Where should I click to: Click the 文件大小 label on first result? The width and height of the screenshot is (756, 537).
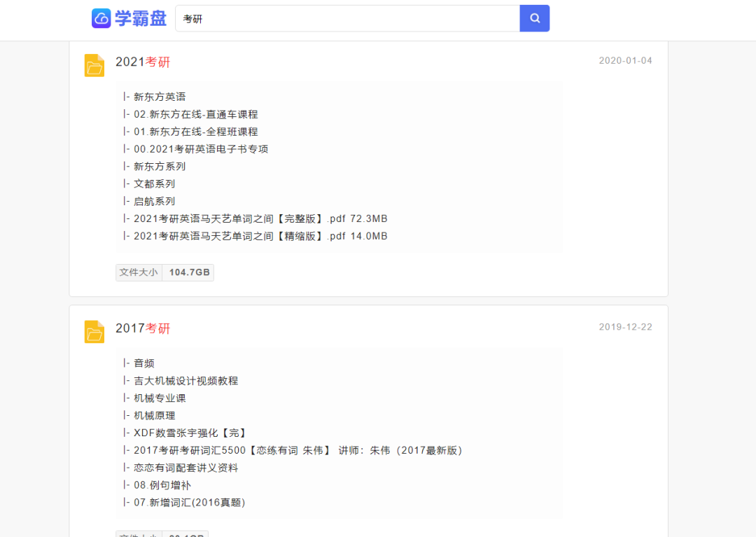tap(138, 272)
